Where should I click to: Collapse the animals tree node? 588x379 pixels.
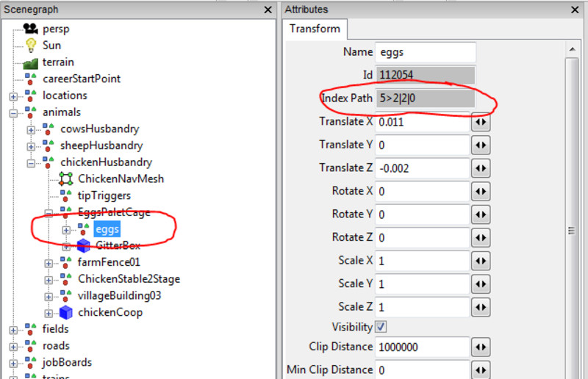(x=13, y=113)
